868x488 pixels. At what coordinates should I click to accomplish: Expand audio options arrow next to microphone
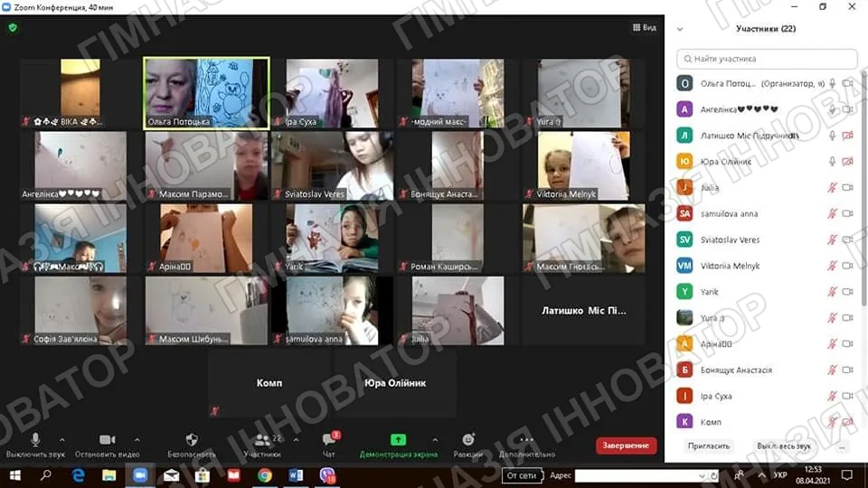[62, 440]
